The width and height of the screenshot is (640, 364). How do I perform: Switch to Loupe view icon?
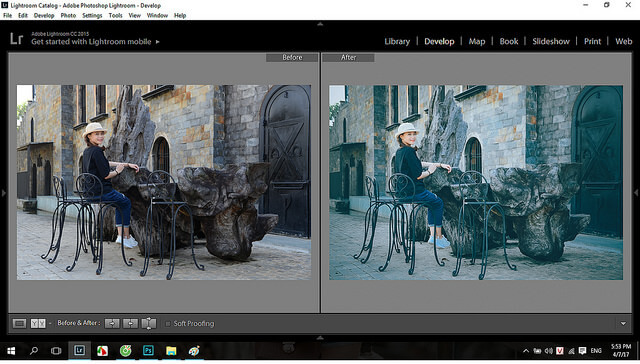19,324
